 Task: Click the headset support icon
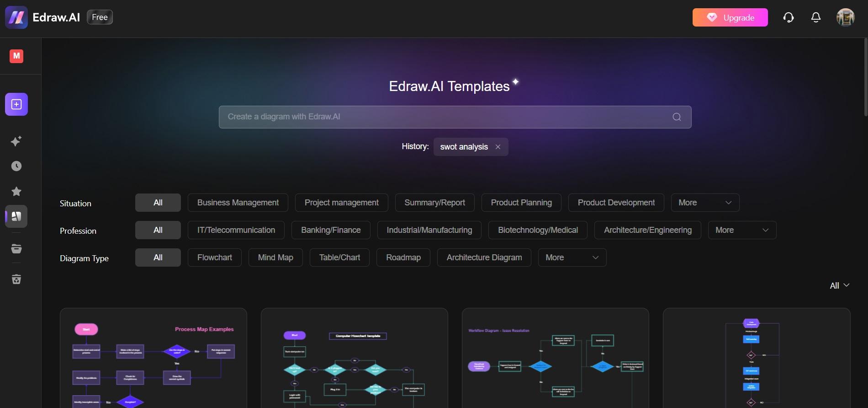point(789,17)
